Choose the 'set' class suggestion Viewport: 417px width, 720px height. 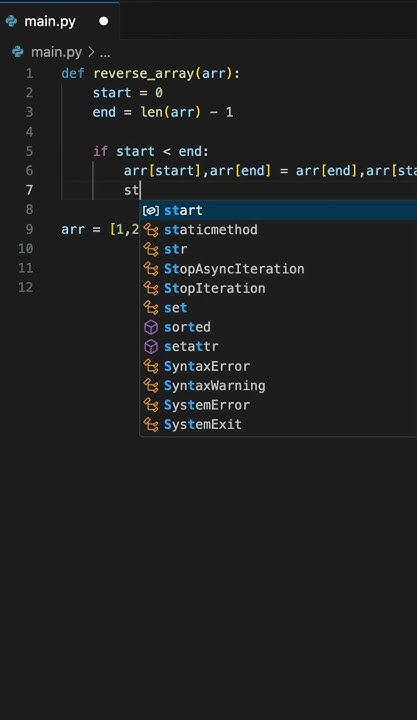click(278, 308)
